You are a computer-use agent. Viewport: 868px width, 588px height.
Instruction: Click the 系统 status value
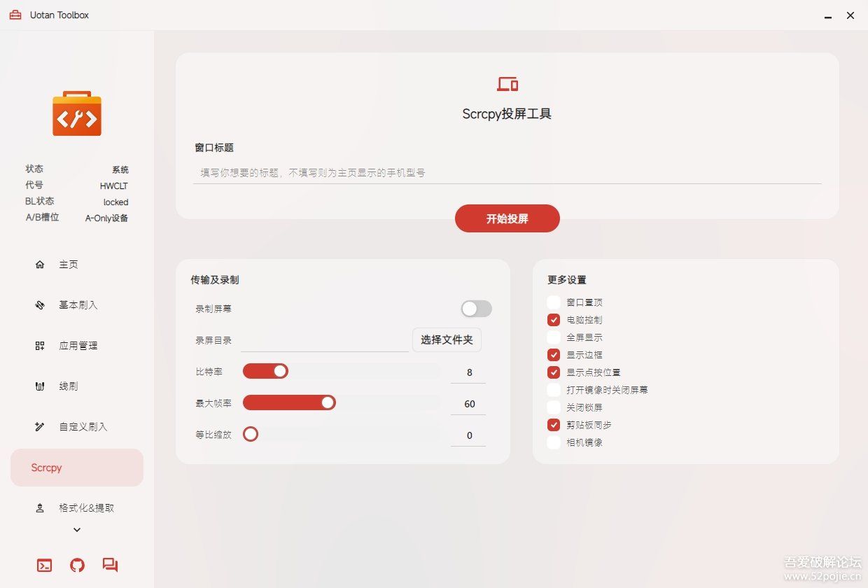(x=120, y=170)
